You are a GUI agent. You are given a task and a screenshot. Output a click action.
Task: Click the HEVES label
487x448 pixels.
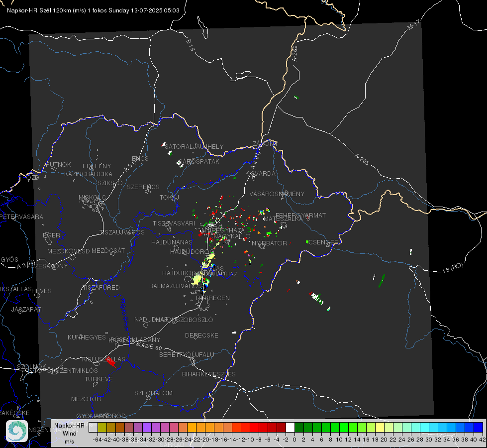[x=41, y=291]
